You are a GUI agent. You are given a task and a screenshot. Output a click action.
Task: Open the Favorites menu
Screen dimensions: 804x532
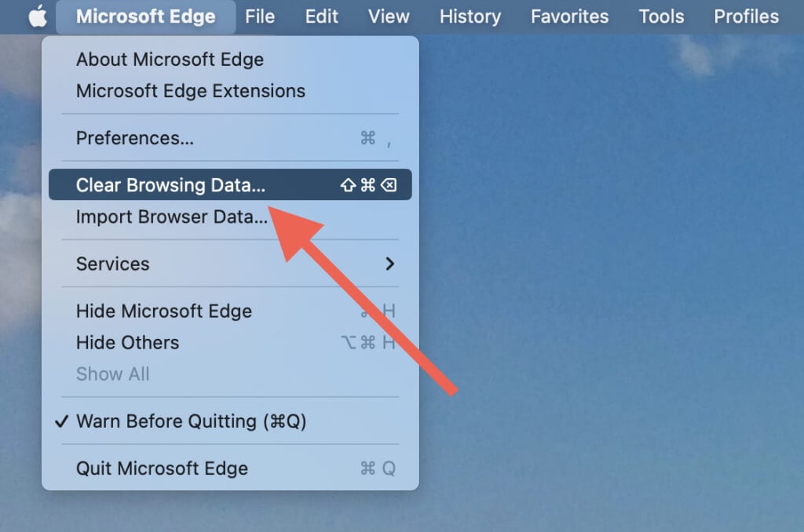pos(569,16)
